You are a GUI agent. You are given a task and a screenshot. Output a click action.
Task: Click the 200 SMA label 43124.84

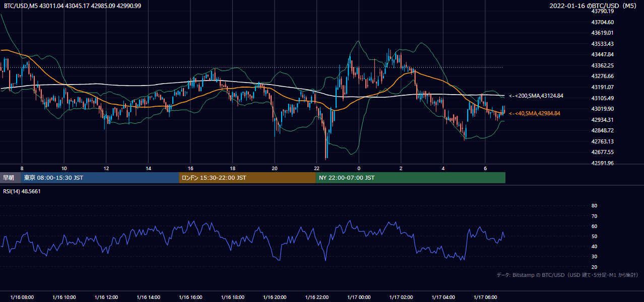536,96
